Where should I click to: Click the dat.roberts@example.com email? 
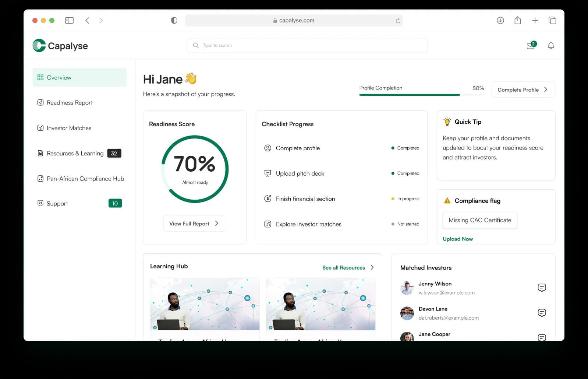click(449, 318)
